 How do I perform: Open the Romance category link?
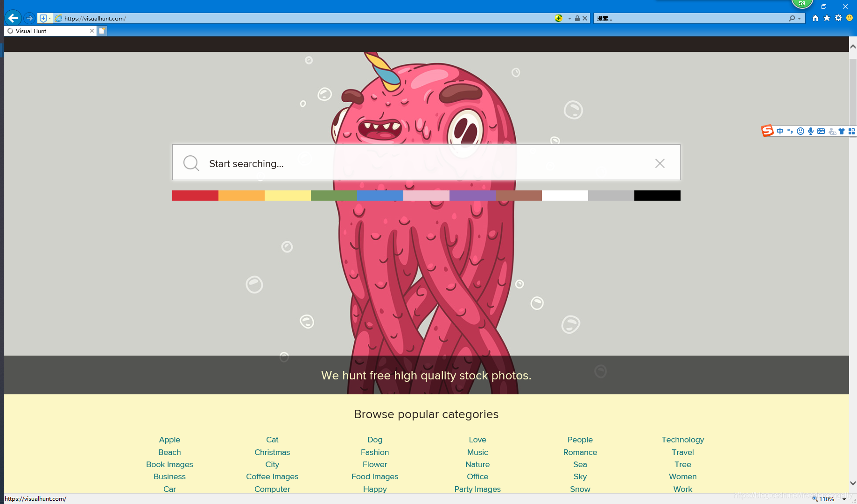point(580,452)
